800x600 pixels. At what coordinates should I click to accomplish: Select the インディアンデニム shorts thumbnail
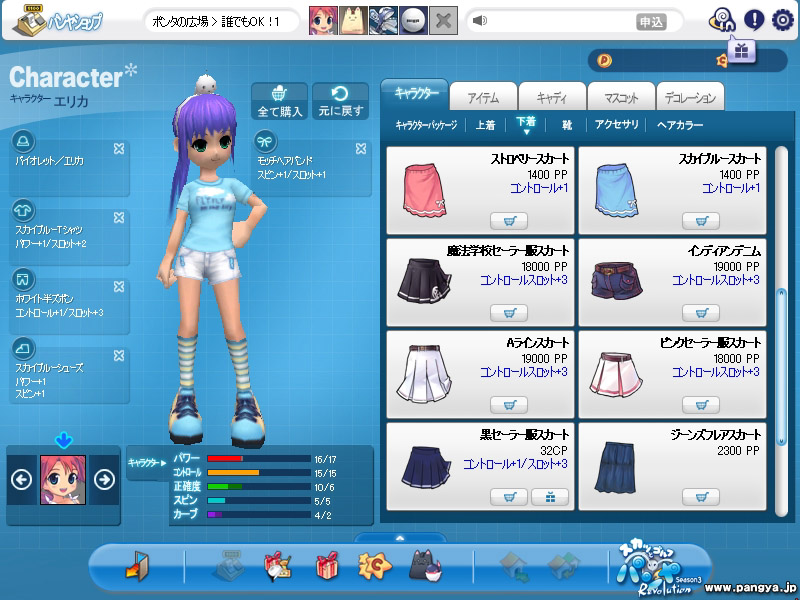coord(617,281)
